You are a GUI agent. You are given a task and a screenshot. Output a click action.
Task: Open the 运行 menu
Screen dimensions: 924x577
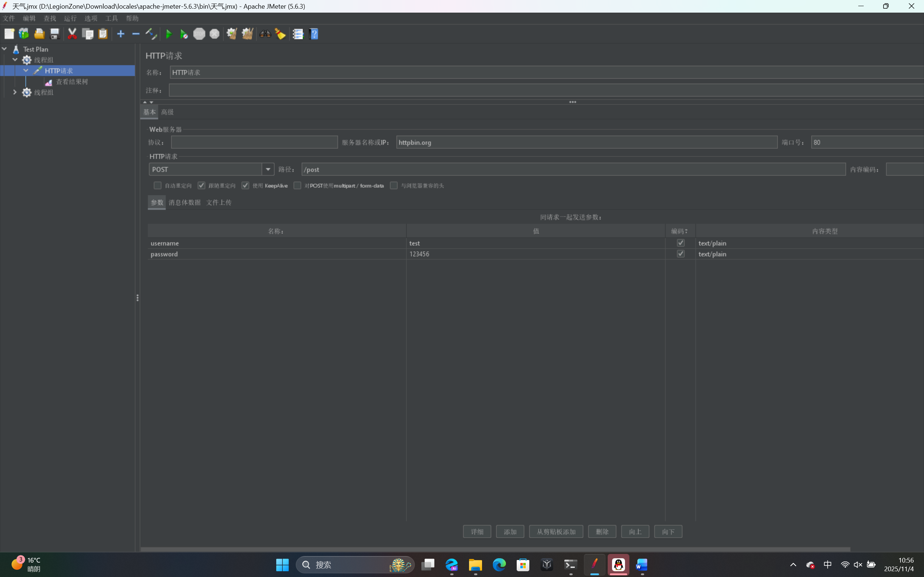(x=70, y=18)
